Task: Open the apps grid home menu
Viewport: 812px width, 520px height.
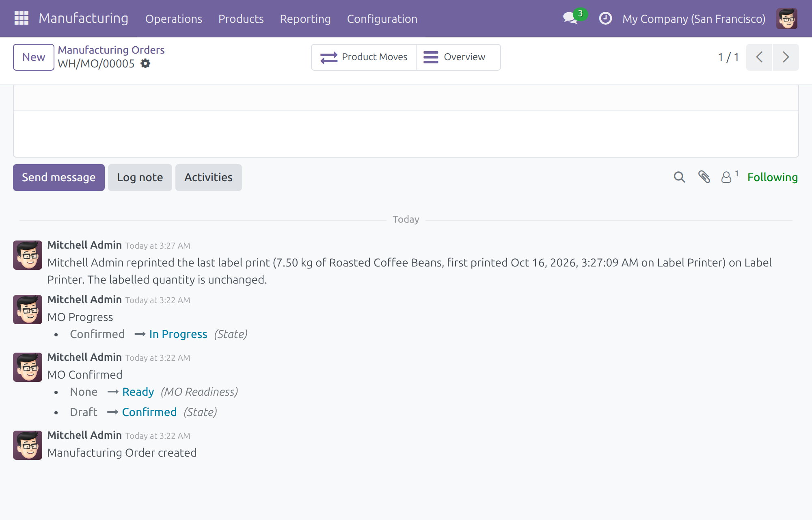Action: tap(22, 18)
